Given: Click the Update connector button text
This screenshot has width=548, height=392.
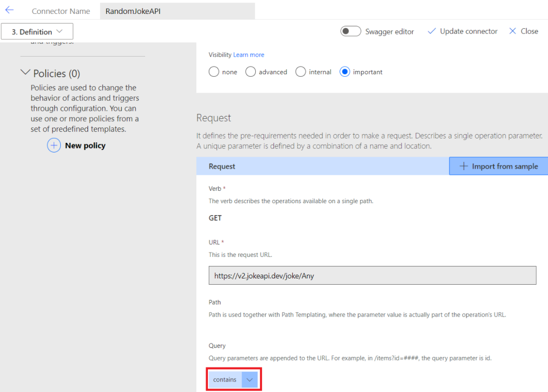Looking at the screenshot, I should click(x=468, y=31).
